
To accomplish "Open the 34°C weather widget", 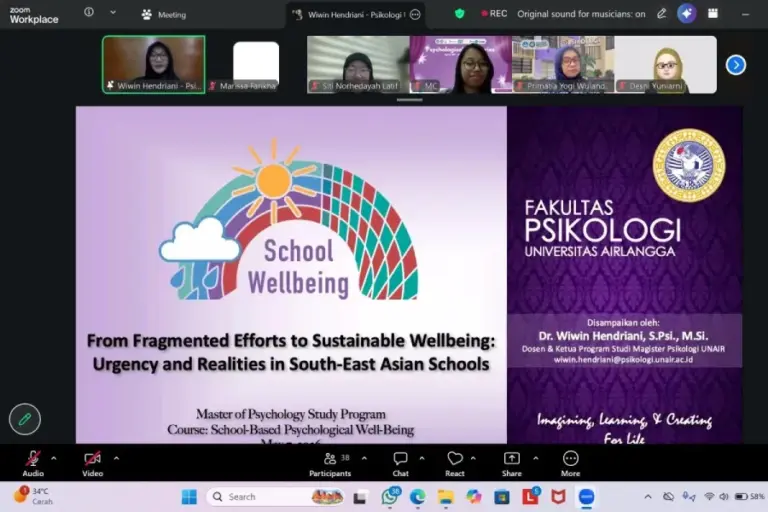I will point(33,496).
